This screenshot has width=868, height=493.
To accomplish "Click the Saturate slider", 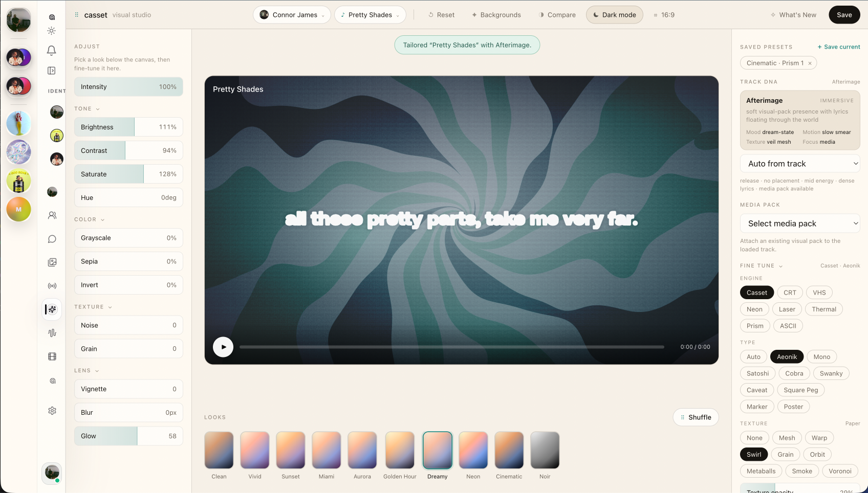I will click(128, 174).
